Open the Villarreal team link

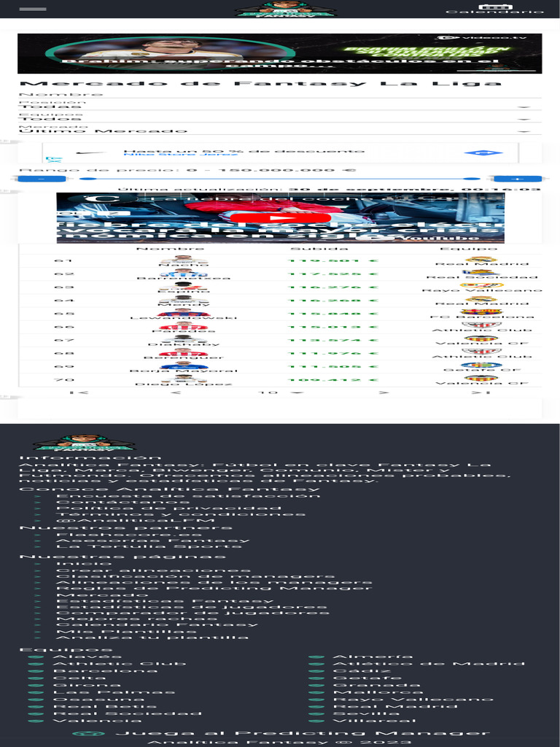(374, 721)
